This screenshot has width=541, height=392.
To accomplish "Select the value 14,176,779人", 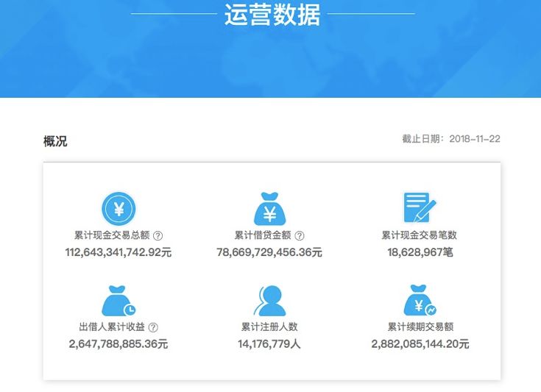I will tap(269, 344).
